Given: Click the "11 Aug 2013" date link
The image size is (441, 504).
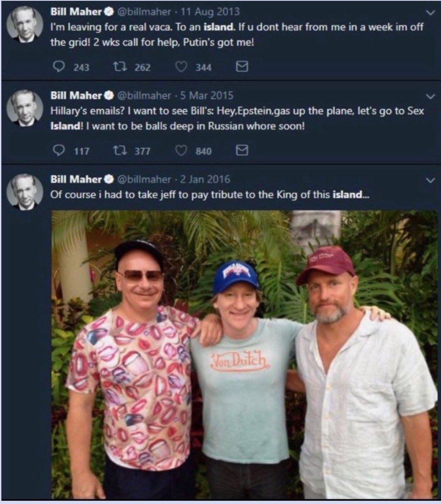Looking at the screenshot, I should (x=208, y=12).
